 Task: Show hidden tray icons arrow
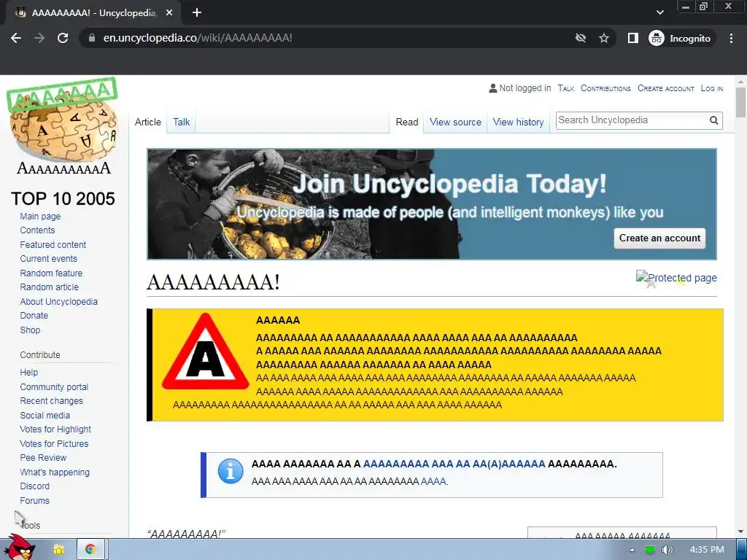632,550
